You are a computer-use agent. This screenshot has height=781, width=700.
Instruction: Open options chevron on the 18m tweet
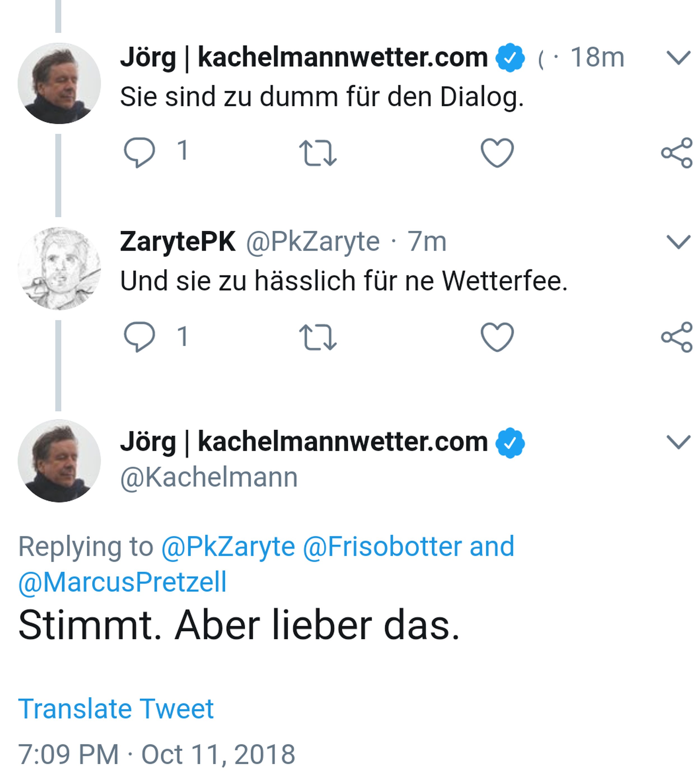coord(678,58)
